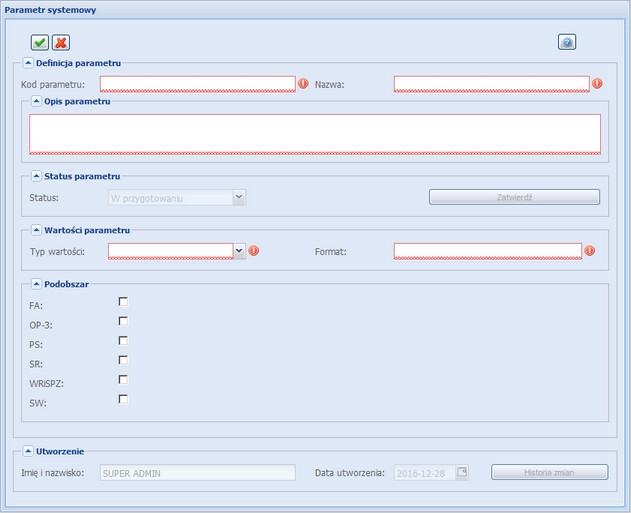
Task: Collapse the Podobszar section
Action: tap(36, 284)
